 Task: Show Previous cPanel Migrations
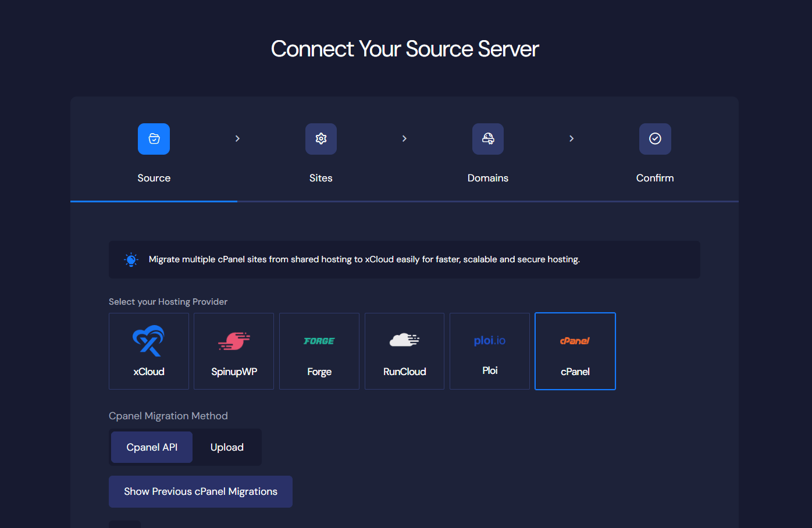[x=200, y=491]
